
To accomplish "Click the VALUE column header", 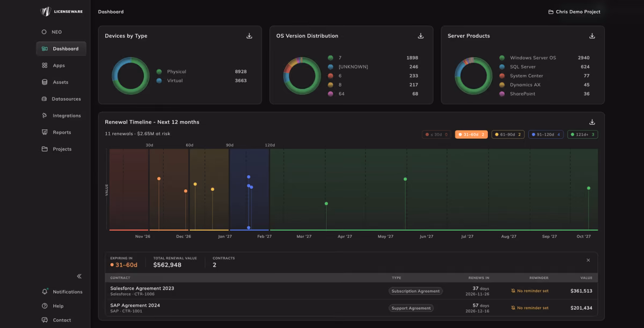I will (586, 278).
